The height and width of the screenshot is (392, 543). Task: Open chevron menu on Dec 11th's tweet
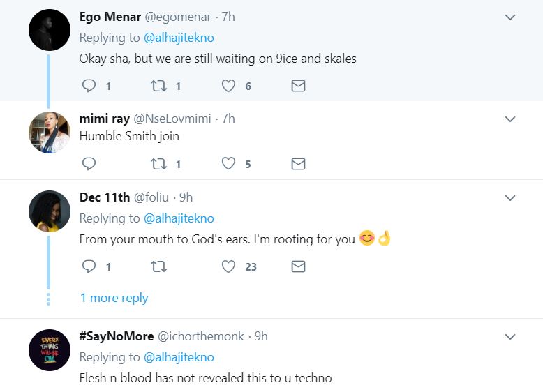tap(510, 198)
